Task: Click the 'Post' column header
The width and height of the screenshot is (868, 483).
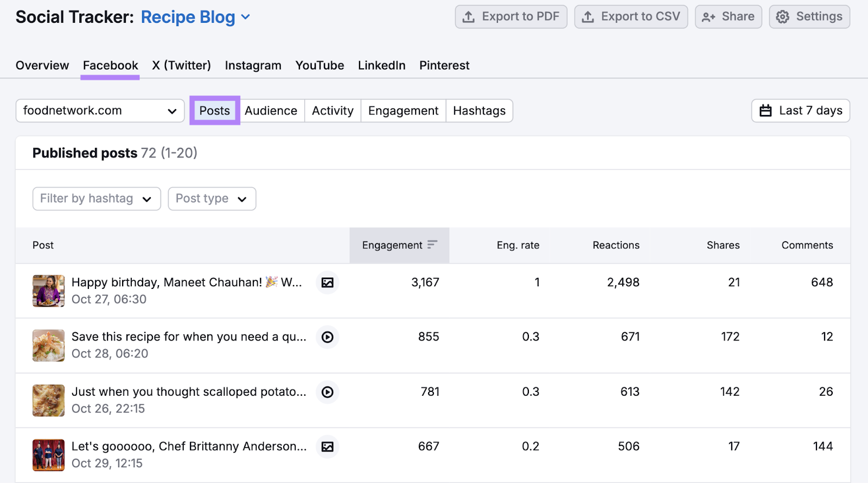Action: coord(43,245)
